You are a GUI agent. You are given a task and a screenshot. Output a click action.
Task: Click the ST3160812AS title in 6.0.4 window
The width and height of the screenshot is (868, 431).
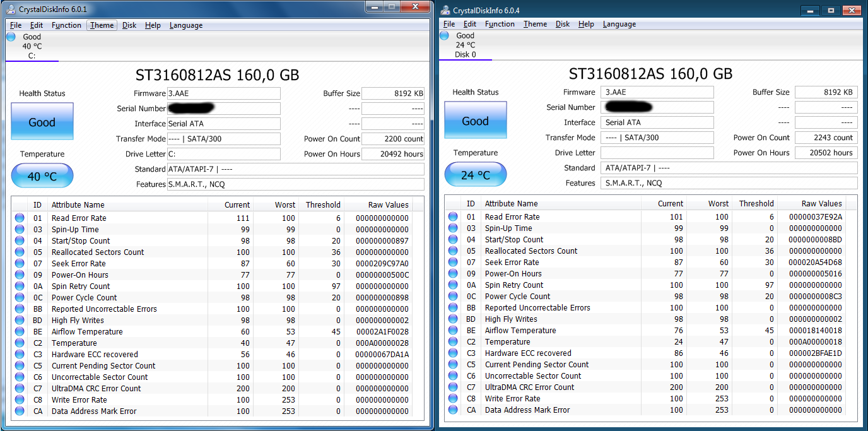(x=650, y=74)
